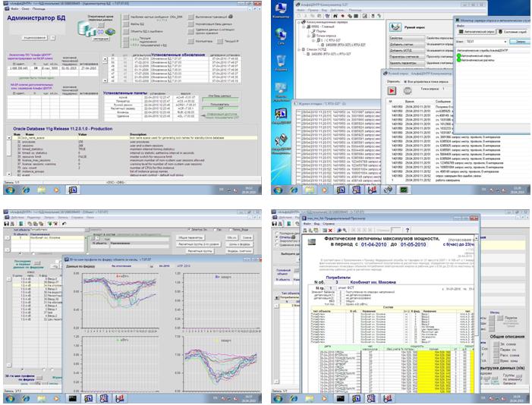Screen dimensions: 532x405
Task: Click the red X delete icon in bottom-left toolbar
Action: pyautogui.click(x=55, y=224)
